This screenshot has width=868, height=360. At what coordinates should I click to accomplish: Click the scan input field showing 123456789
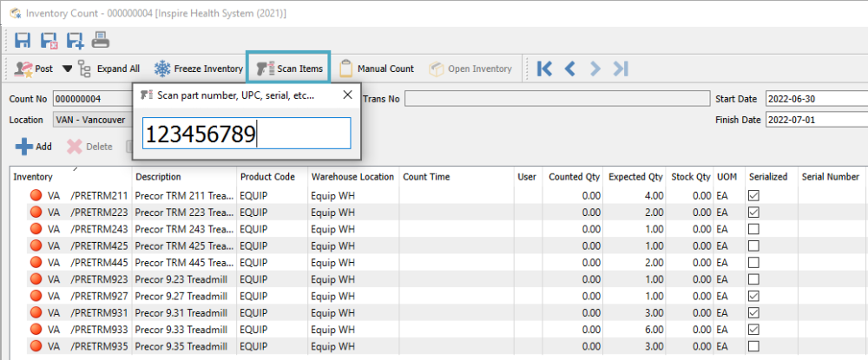point(247,134)
